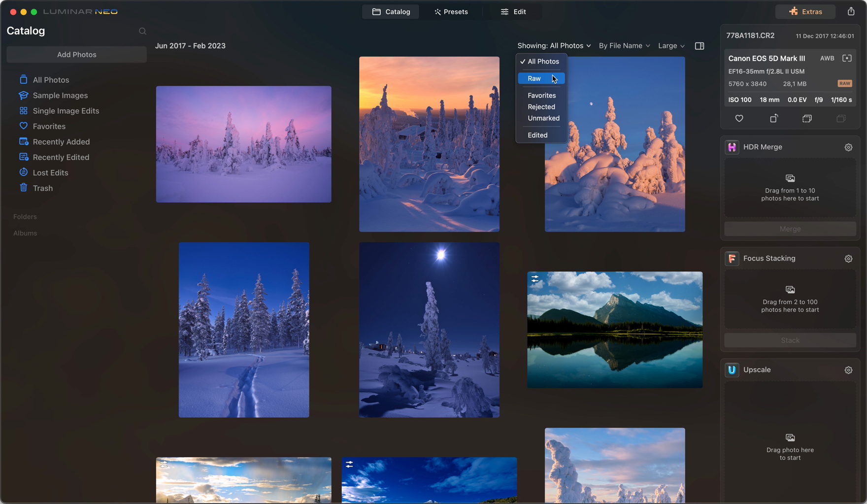Open HDR Merge settings gear
This screenshot has height=504, width=867.
pos(848,147)
